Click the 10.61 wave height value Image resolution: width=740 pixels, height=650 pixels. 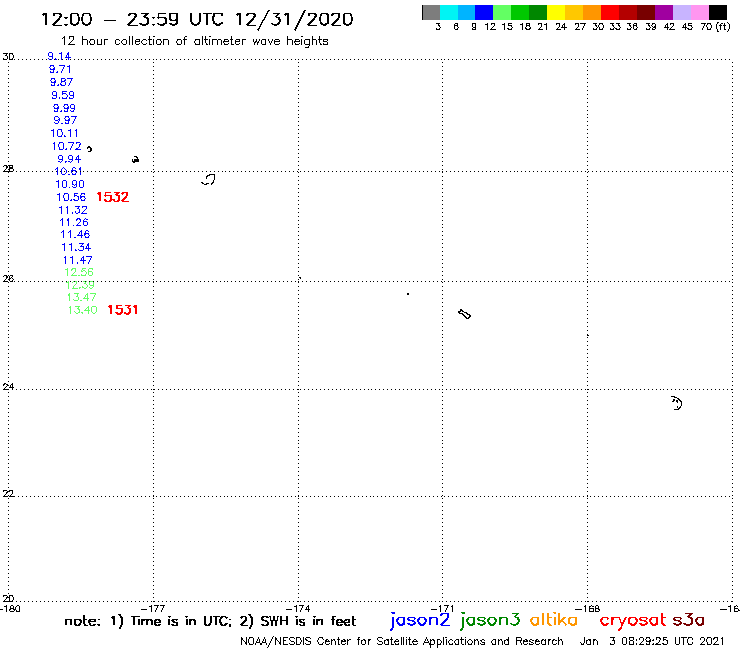click(x=69, y=171)
